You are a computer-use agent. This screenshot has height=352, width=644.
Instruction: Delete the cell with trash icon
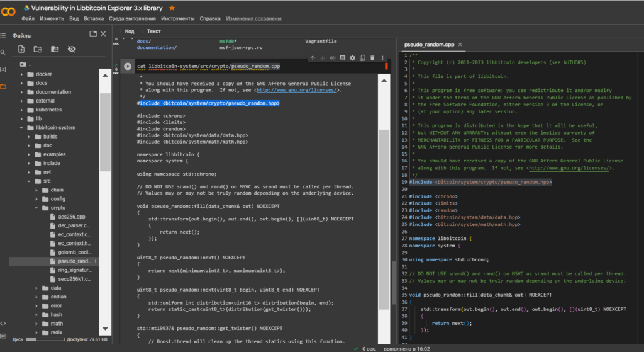coord(372,58)
